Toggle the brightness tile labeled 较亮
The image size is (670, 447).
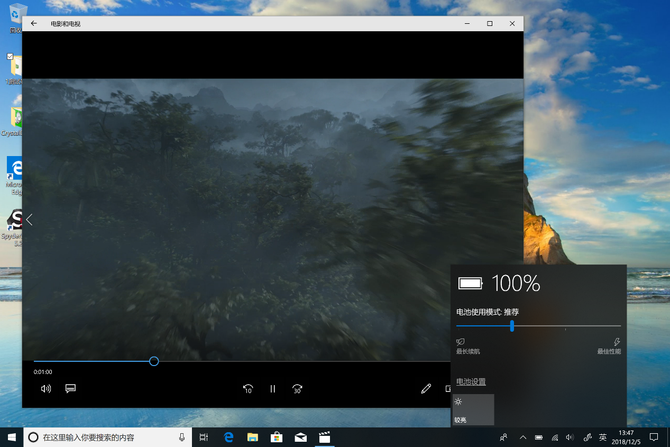[473, 409]
